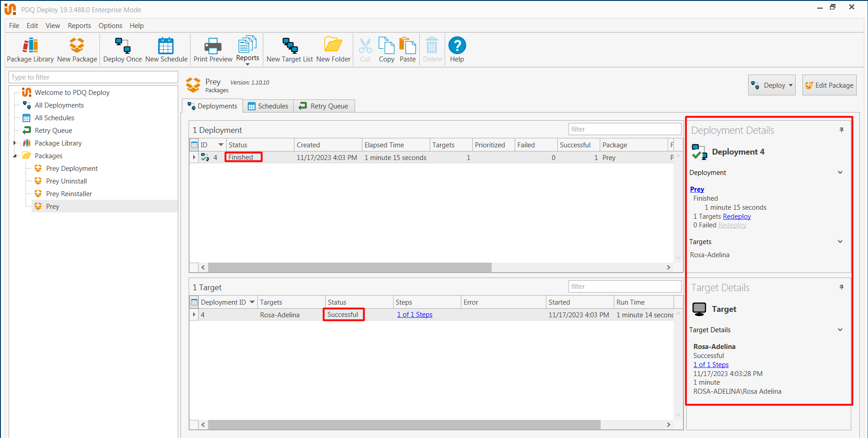Collapse the Deployment section chevron
The image size is (868, 438).
(840, 173)
